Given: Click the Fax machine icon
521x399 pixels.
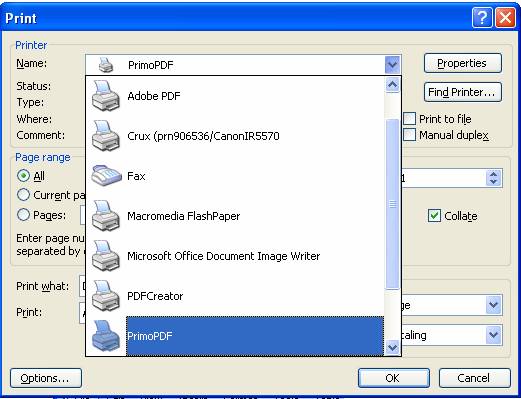Looking at the screenshot, I should (x=106, y=175).
